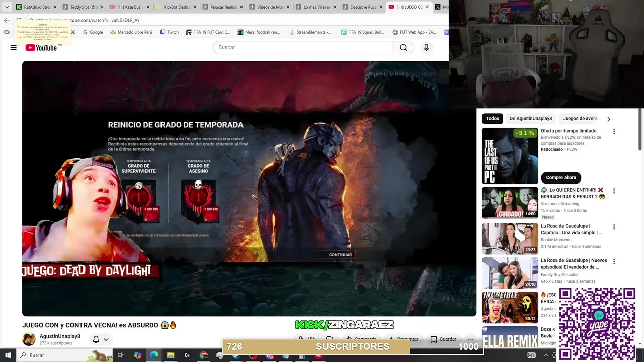Show more filter chips with right arrow
644x362 pixels.
click(x=609, y=119)
